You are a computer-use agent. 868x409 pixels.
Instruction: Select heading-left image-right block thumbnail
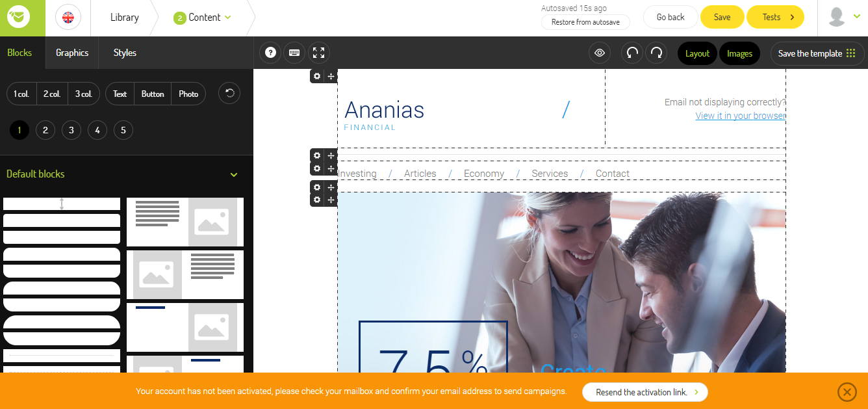click(185, 327)
